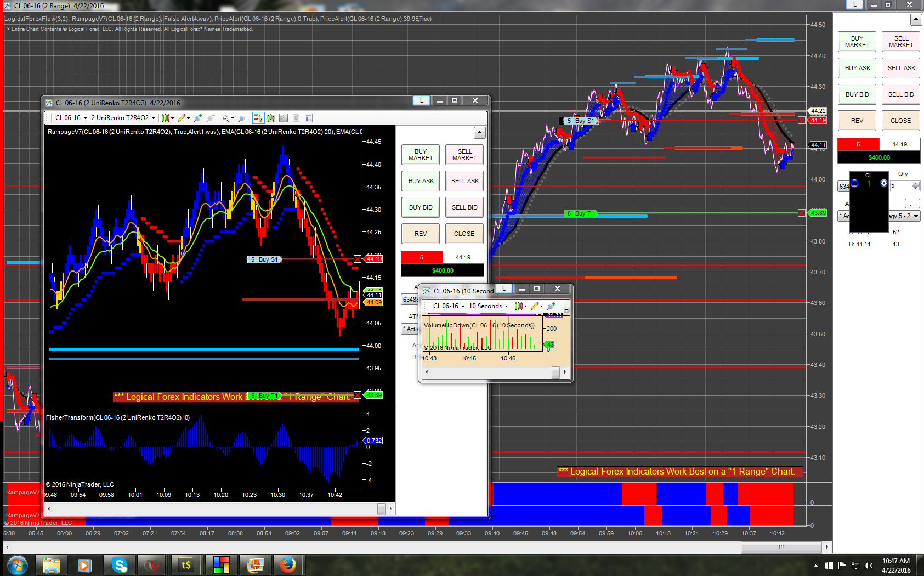Open chart style candlestick icon in UniRenko toolbar
This screenshot has width=924, height=576.
point(165,118)
